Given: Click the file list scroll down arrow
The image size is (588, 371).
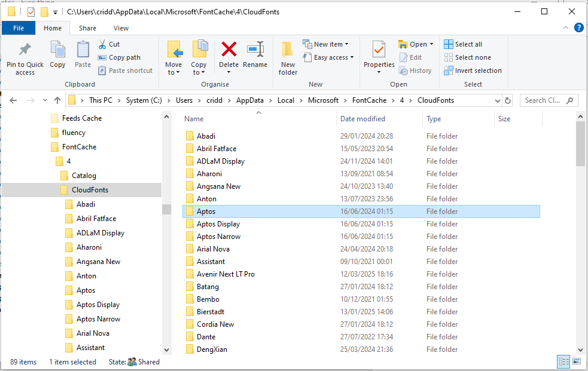Looking at the screenshot, I should [x=580, y=350].
